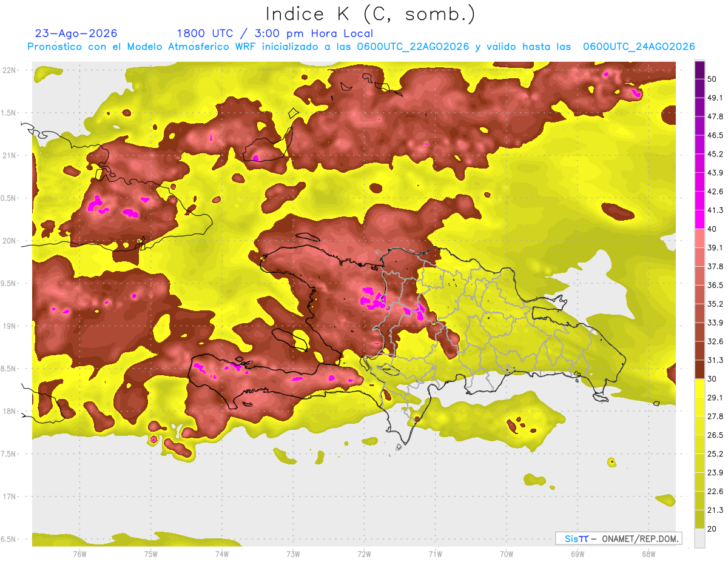This screenshot has height=562, width=728.
Task: Click the latitude label '20N'
Action: click(x=8, y=241)
